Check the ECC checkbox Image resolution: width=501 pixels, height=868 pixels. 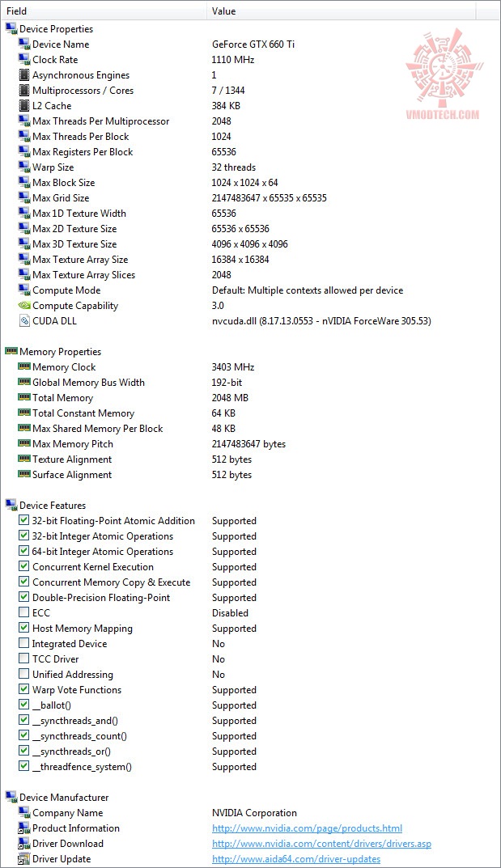23,612
